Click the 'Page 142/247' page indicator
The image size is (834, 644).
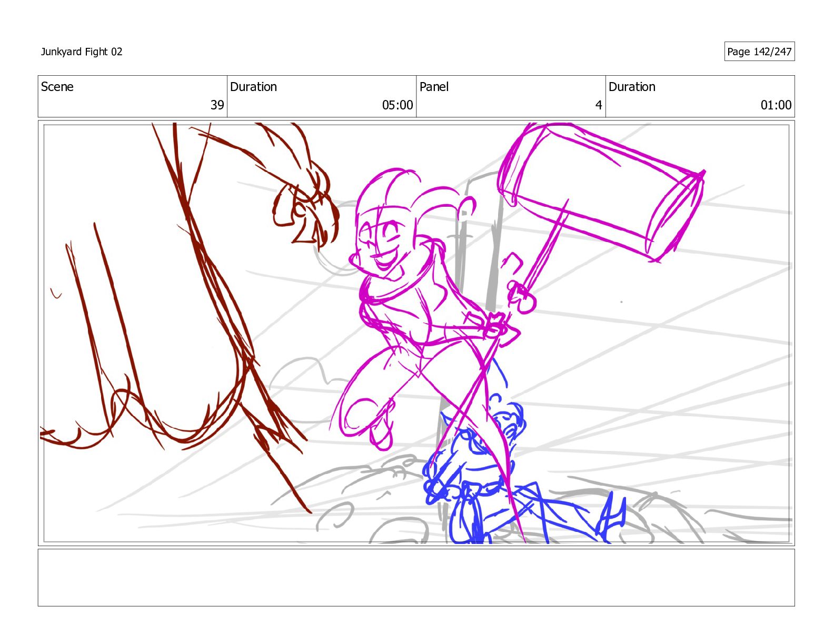point(759,52)
